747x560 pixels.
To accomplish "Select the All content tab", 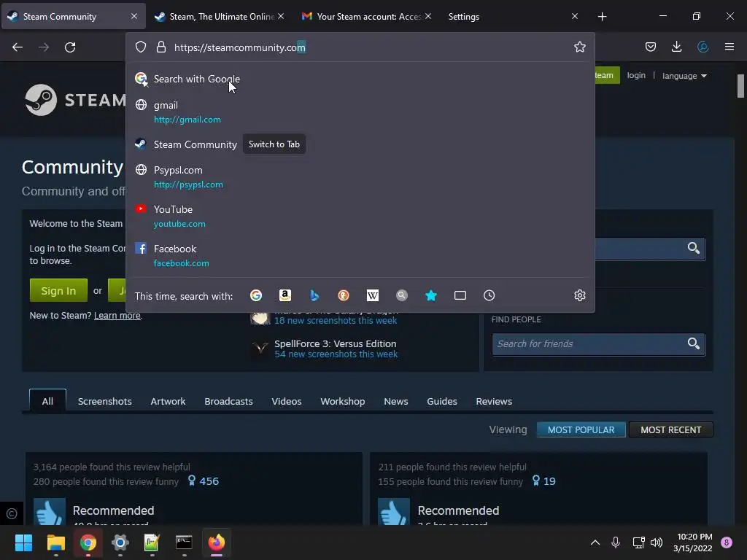I will pos(47,401).
